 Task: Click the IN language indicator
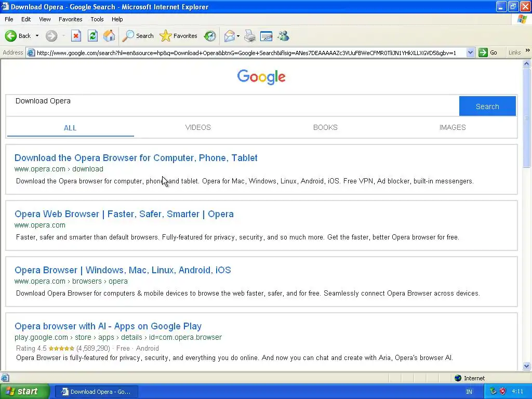click(469, 392)
